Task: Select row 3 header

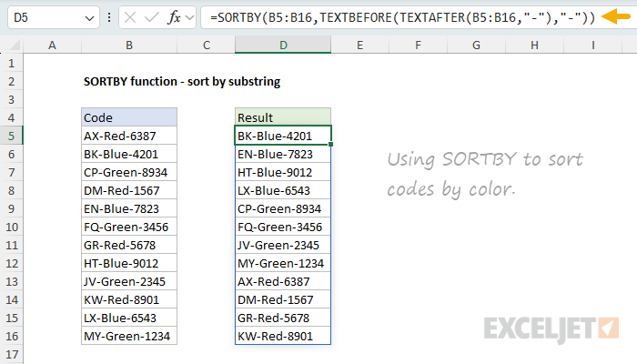Action: tap(11, 99)
